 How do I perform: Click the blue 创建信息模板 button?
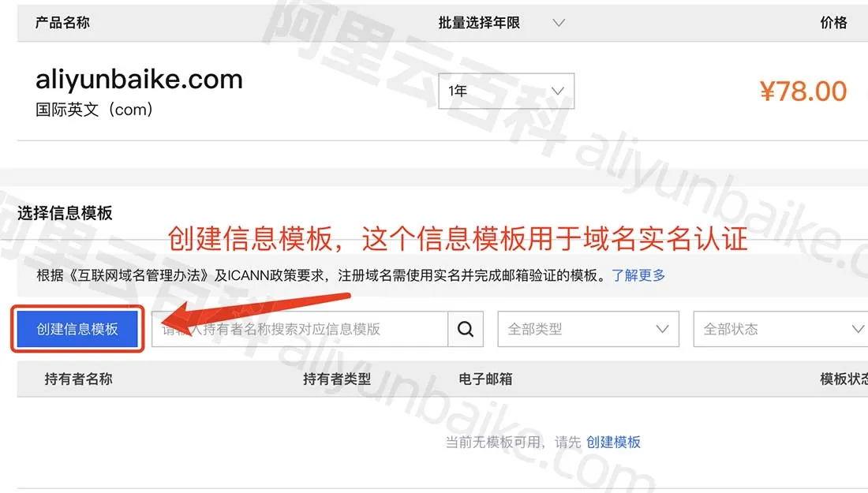click(77, 329)
